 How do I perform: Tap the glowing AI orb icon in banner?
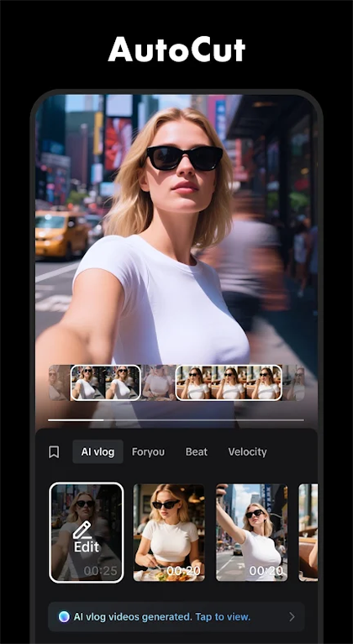(x=64, y=616)
